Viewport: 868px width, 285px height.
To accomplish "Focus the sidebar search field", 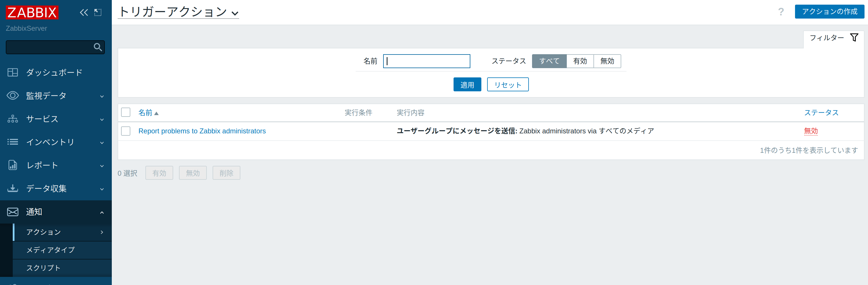I will [x=55, y=47].
